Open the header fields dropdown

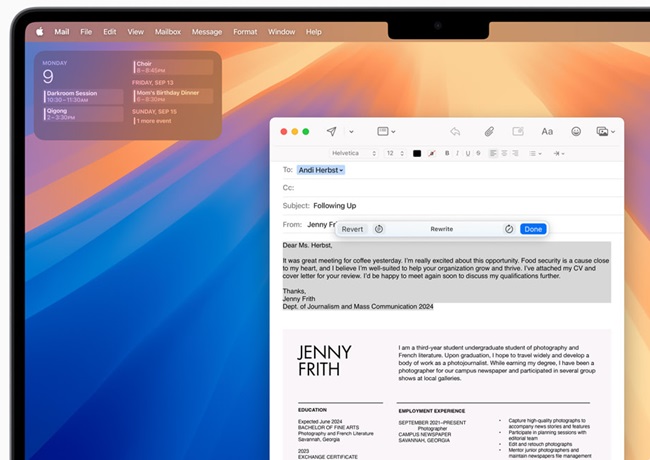(x=385, y=132)
